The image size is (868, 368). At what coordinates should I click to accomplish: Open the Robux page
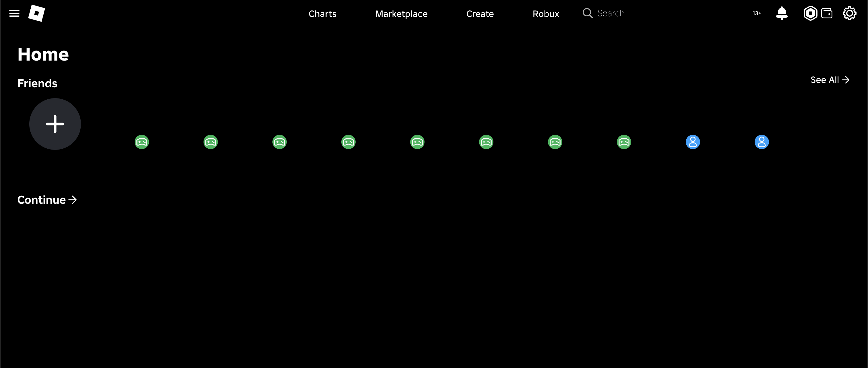click(546, 14)
